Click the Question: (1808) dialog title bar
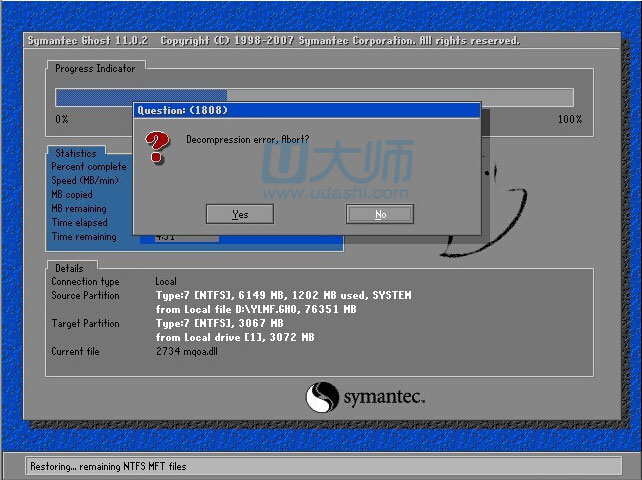 [307, 110]
